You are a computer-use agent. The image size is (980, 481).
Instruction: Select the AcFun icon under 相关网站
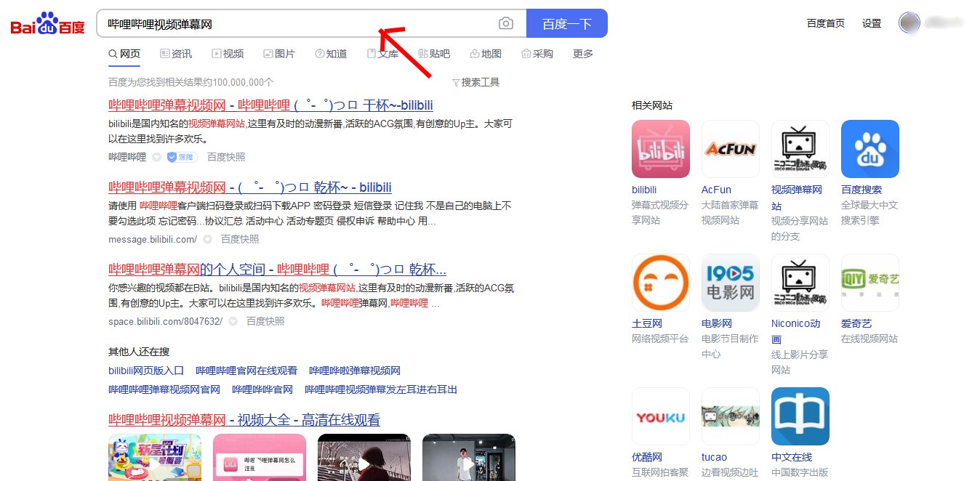pos(730,148)
